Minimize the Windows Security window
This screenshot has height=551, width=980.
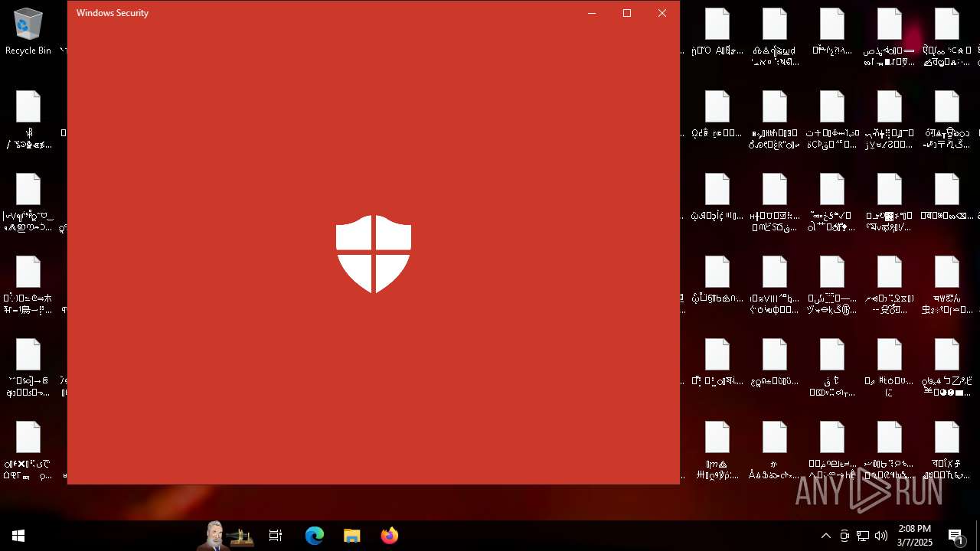tap(592, 13)
